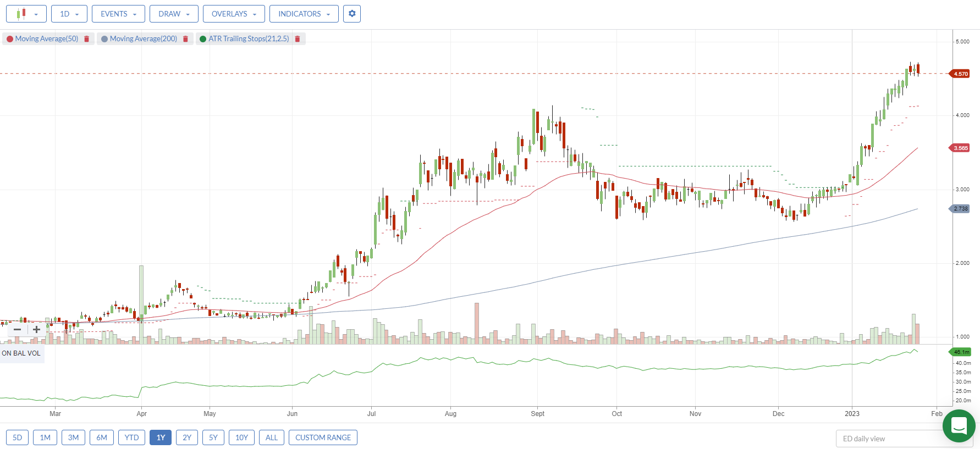Click the 2023 date axis label

click(852, 414)
